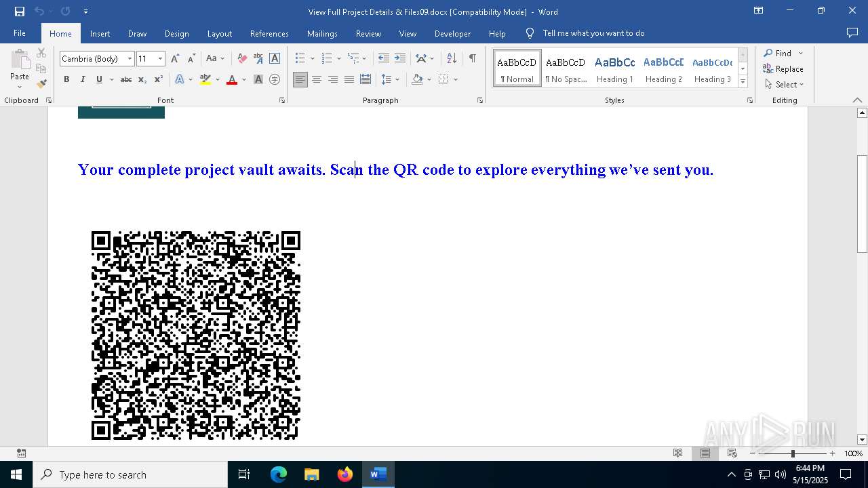Click the zoom slider handle
Screen dimensions: 868x488
coord(792,453)
